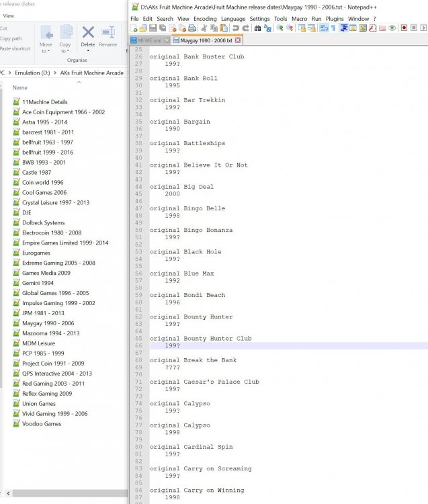Viewport: 428px width, 504px height.
Task: Open Find with the binoculars icon
Action: click(x=257, y=28)
